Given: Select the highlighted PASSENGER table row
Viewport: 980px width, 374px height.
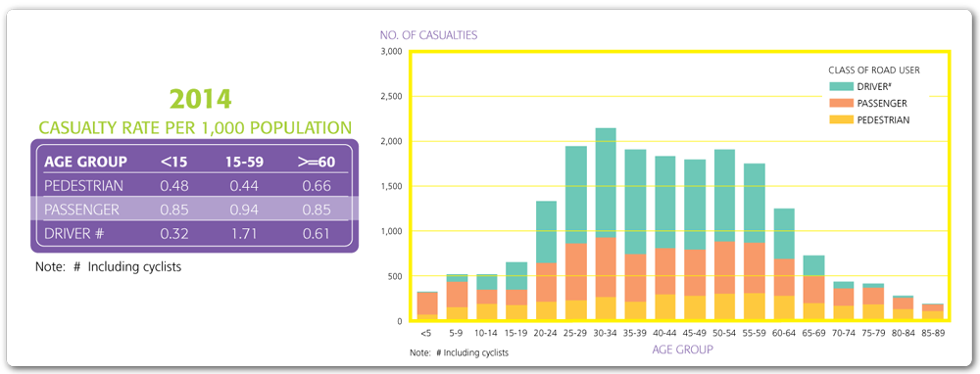Looking at the screenshot, I should point(195,210).
